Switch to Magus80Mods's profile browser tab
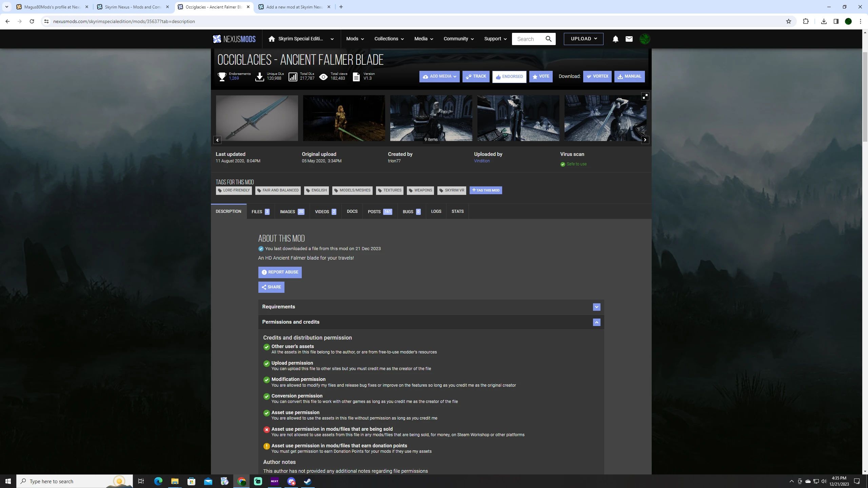Image resolution: width=868 pixels, height=488 pixels. pyautogui.click(x=52, y=7)
